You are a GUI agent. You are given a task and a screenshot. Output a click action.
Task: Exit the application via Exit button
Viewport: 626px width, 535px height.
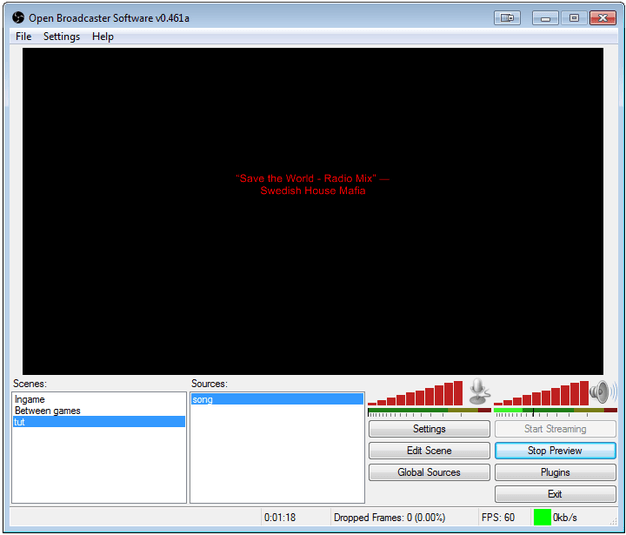pyautogui.click(x=555, y=494)
